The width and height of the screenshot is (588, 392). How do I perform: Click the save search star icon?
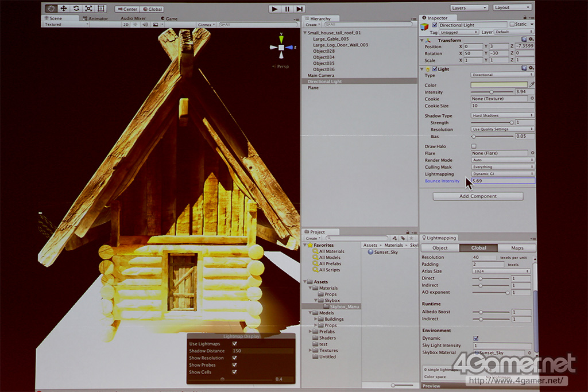pyautogui.click(x=411, y=238)
